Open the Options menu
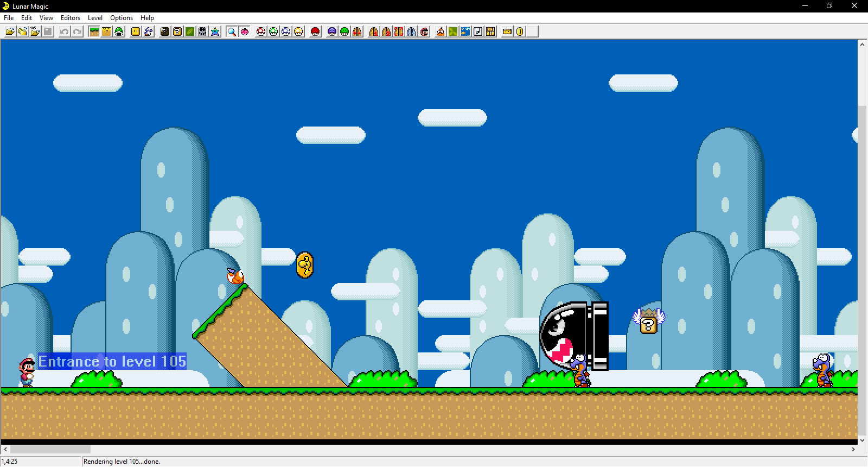868x467 pixels. (122, 18)
